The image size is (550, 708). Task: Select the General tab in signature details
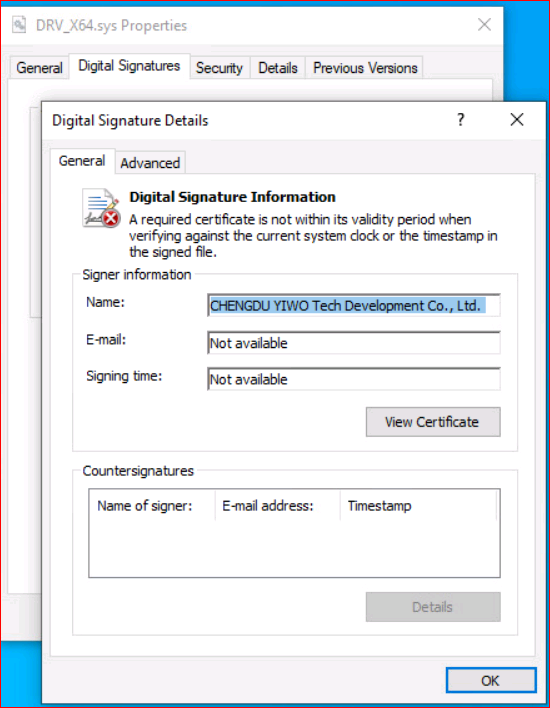(82, 161)
